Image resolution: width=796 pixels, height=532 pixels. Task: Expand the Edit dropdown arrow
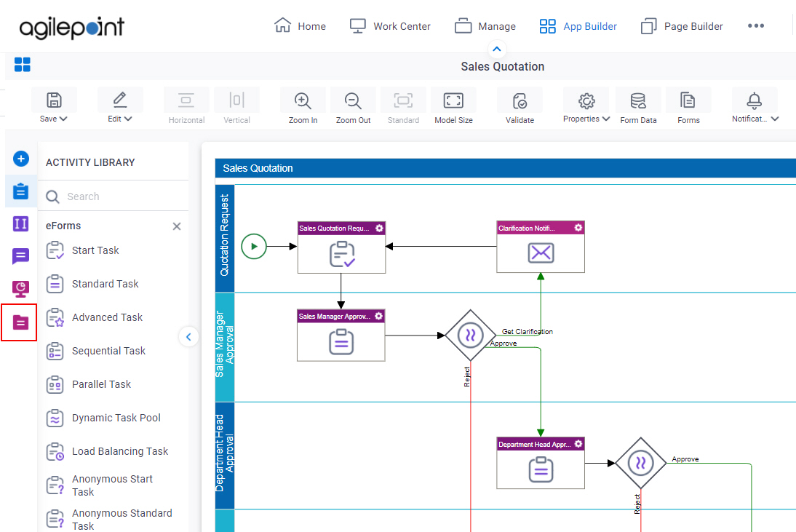click(128, 119)
